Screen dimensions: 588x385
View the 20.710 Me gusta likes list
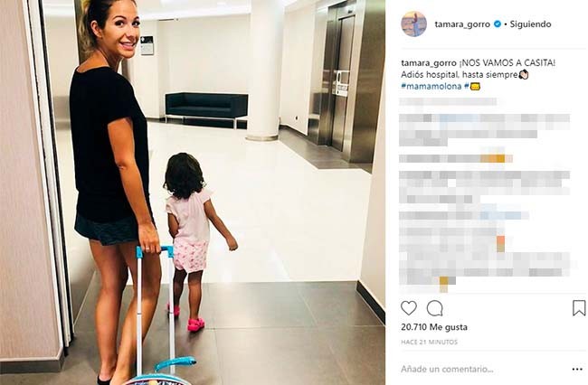click(x=434, y=327)
